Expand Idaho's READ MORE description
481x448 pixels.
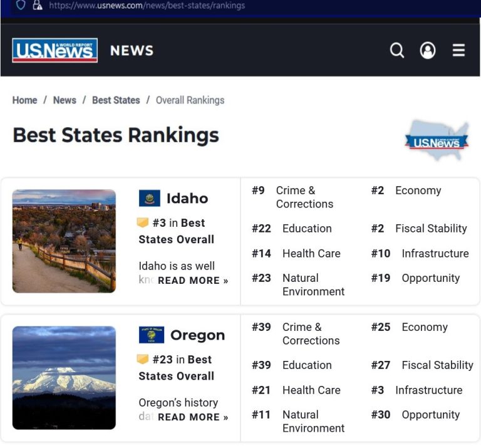tap(193, 281)
